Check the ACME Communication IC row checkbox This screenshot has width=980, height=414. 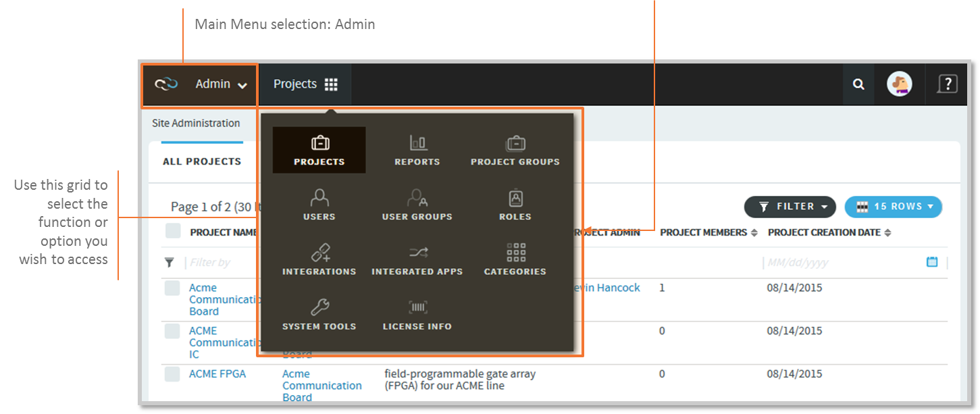click(x=173, y=332)
